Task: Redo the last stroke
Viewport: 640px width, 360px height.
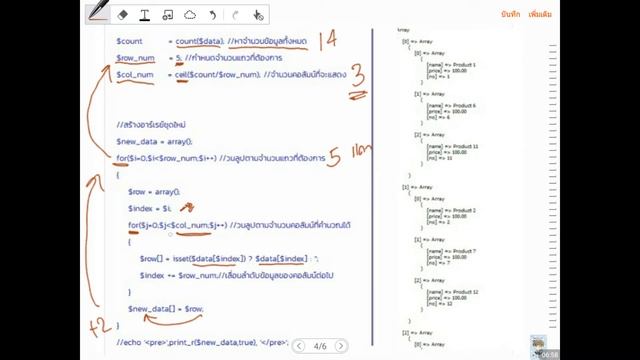Action: (x=236, y=16)
